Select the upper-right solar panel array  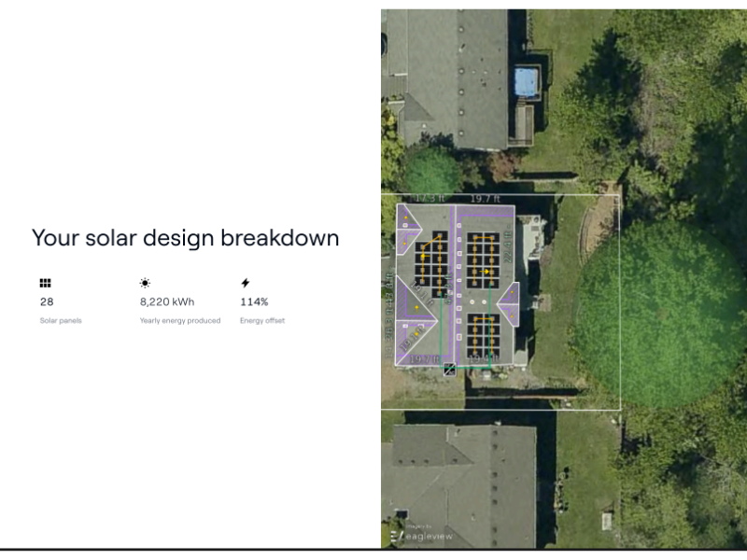482,259
